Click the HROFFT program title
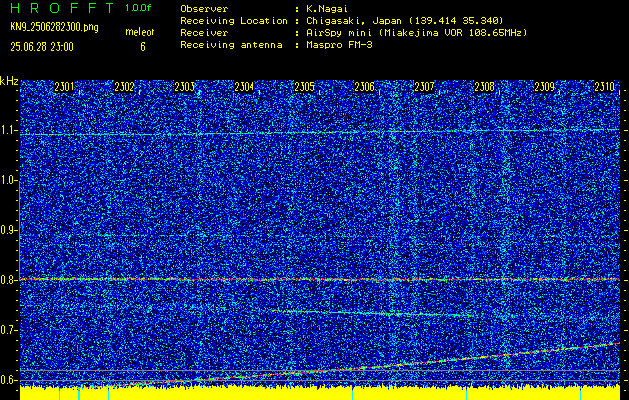The width and height of the screenshot is (629, 400). point(62,8)
